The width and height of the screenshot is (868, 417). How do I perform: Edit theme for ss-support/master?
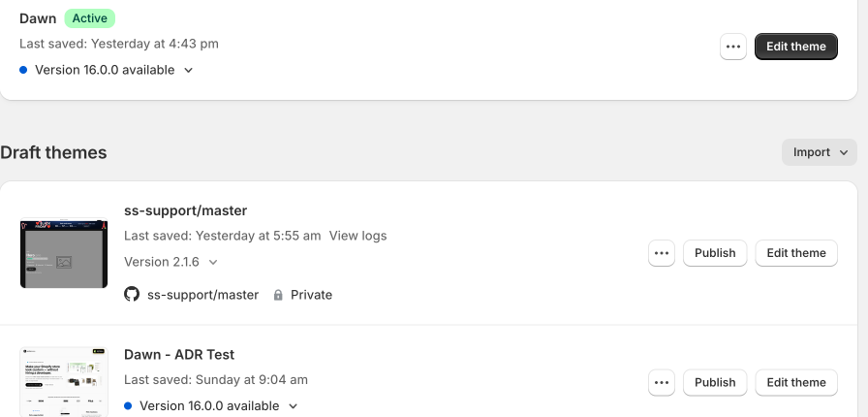tap(796, 253)
